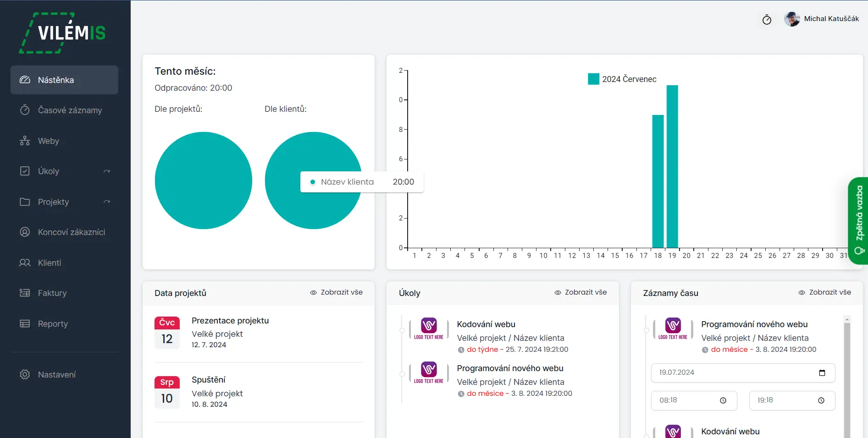Click the Čvc 12 date badge
The width and height of the screenshot is (868, 438).
pyautogui.click(x=167, y=333)
